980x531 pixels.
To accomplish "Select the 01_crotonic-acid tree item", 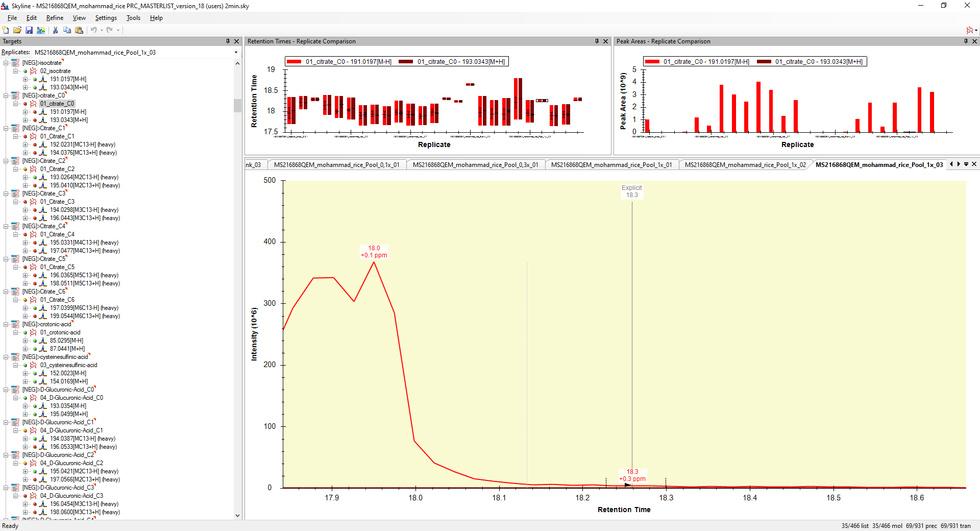I will point(60,332).
